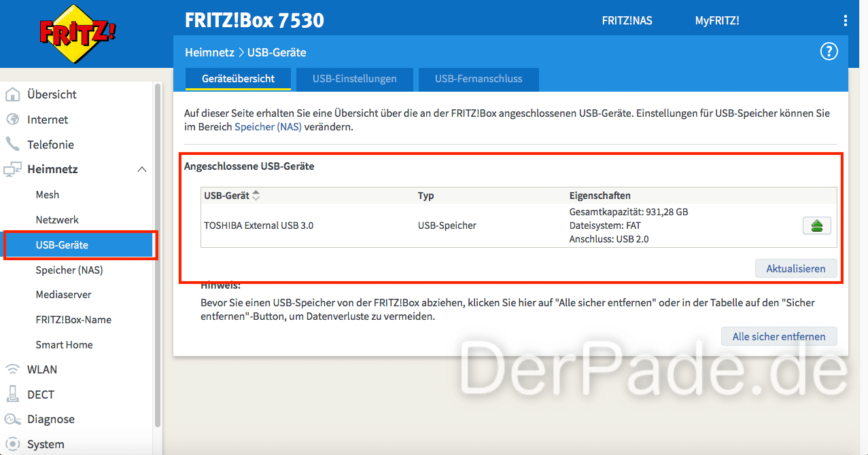This screenshot has width=868, height=455.
Task: Open the System menu entry
Action: (x=46, y=445)
